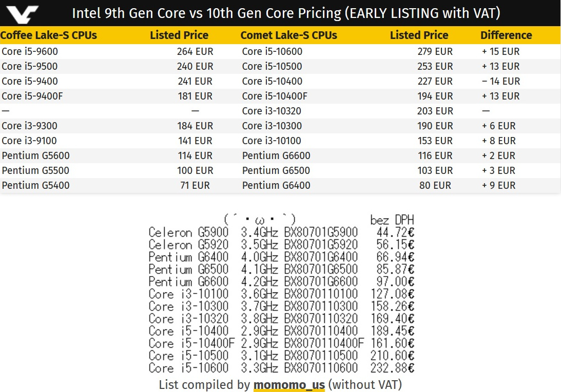This screenshot has width=561, height=392.
Task: Select the '241 EUR' price
Action: pyautogui.click(x=195, y=81)
